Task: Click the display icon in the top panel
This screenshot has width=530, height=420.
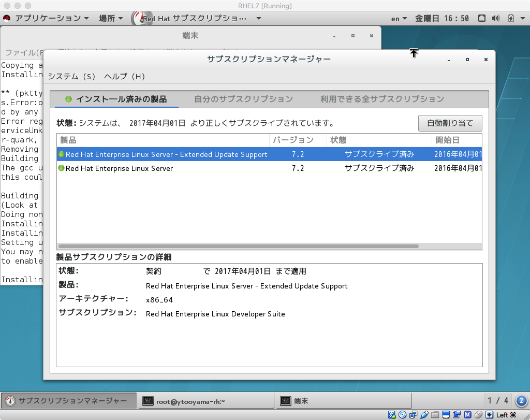Action: point(482,18)
